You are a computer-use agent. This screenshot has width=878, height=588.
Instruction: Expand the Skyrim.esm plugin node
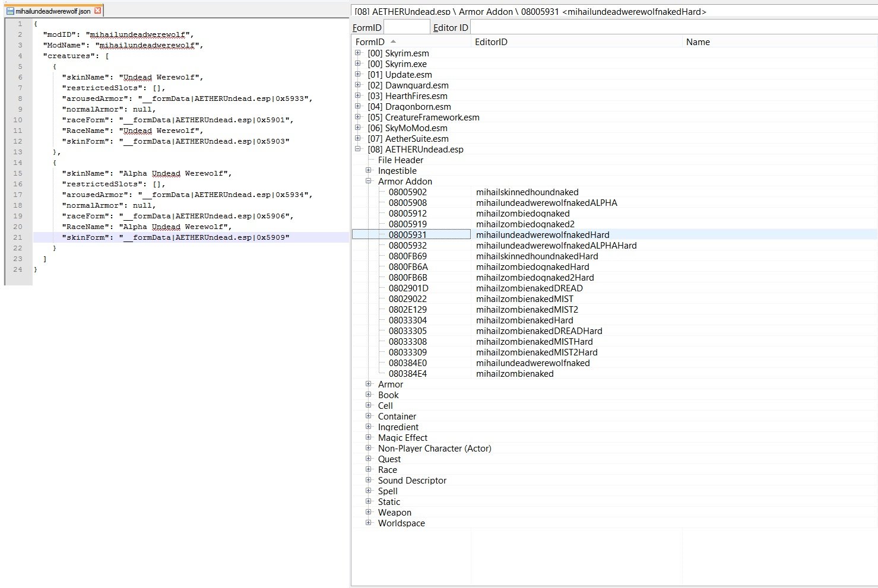(x=358, y=53)
